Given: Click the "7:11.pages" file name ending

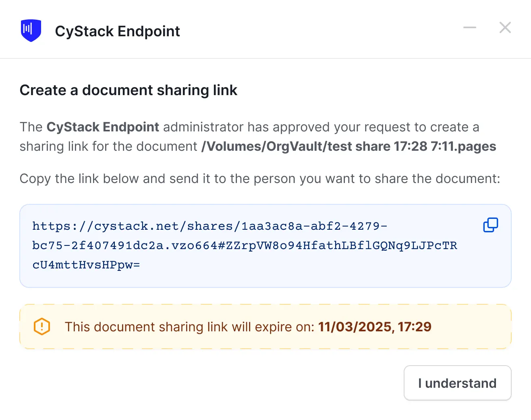Looking at the screenshot, I should click(x=463, y=146).
